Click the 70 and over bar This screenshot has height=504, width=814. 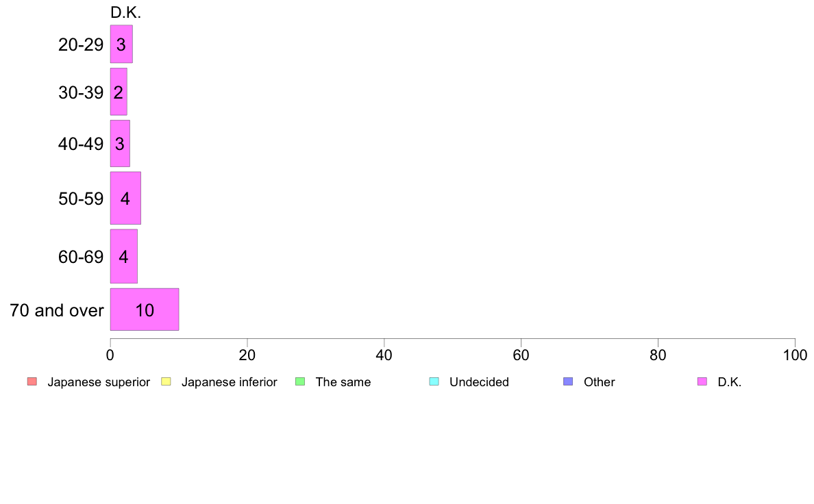(x=145, y=310)
